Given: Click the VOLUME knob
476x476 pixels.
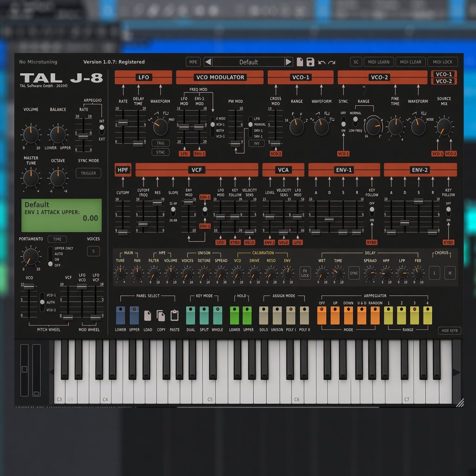Looking at the screenshot, I should (x=31, y=134).
